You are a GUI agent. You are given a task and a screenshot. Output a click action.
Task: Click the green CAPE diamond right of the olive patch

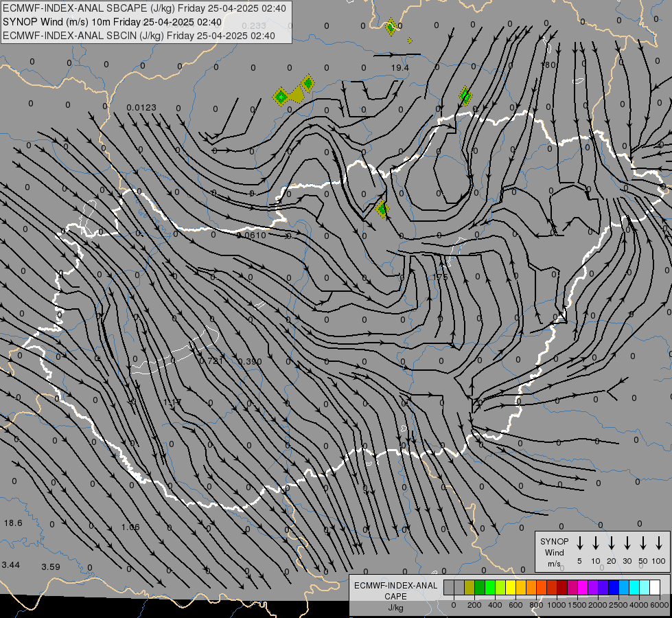click(308, 83)
